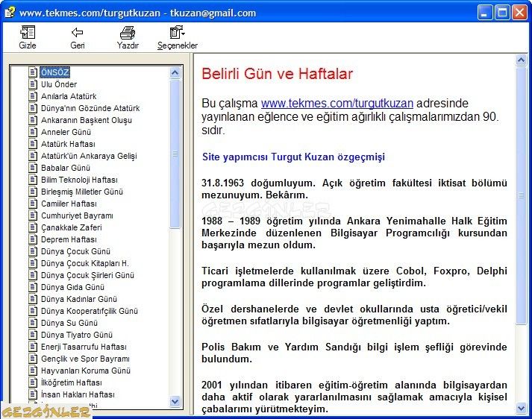Open the Dünya Çocuk Günü topic
The width and height of the screenshot is (532, 419).
click(x=75, y=251)
